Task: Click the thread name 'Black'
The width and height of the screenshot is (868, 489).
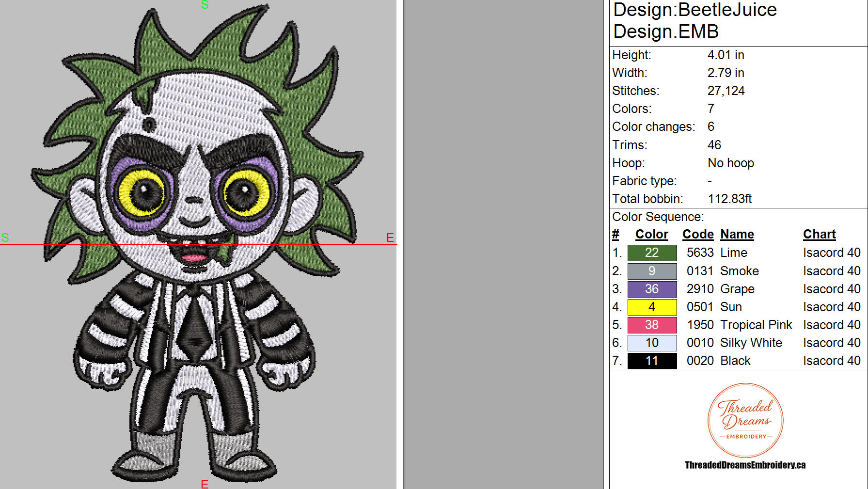Action: click(x=735, y=361)
